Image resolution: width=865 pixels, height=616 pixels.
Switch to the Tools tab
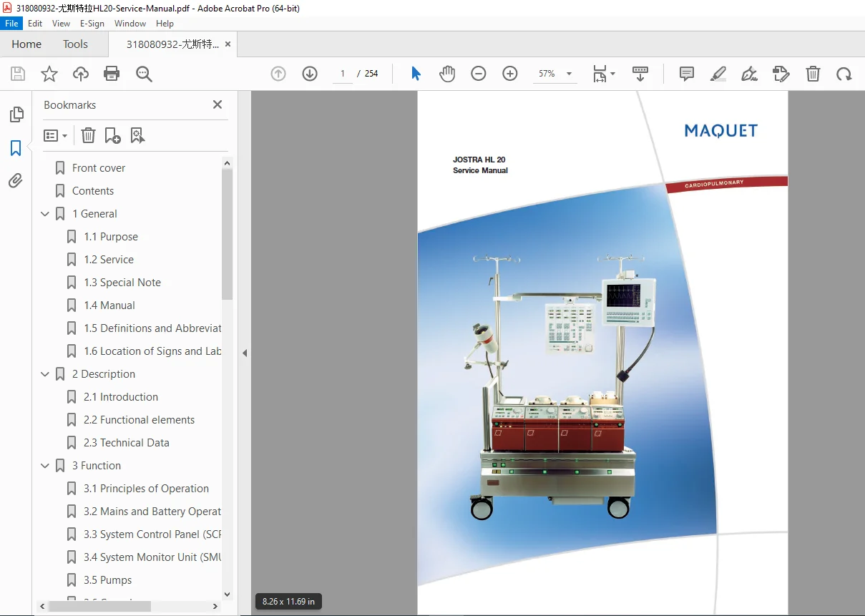click(x=75, y=44)
